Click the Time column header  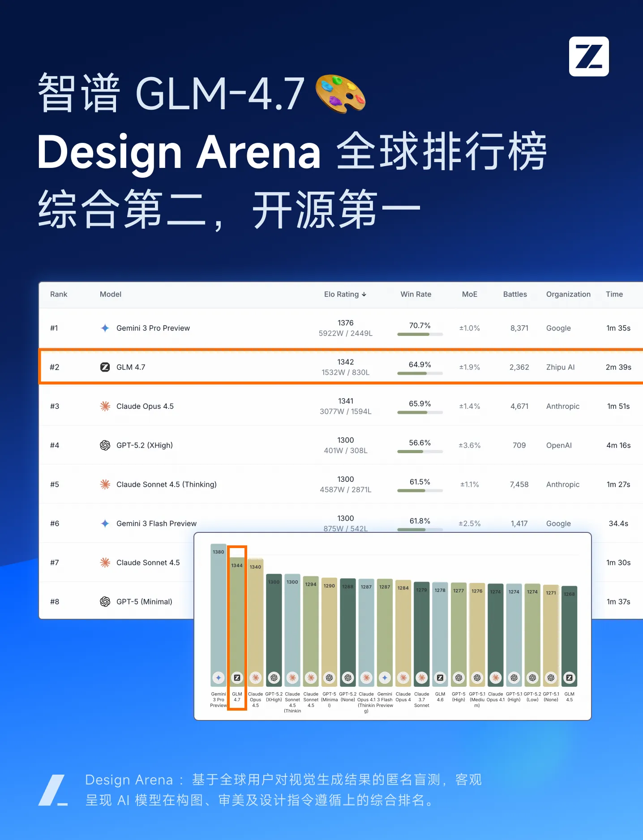pyautogui.click(x=614, y=294)
